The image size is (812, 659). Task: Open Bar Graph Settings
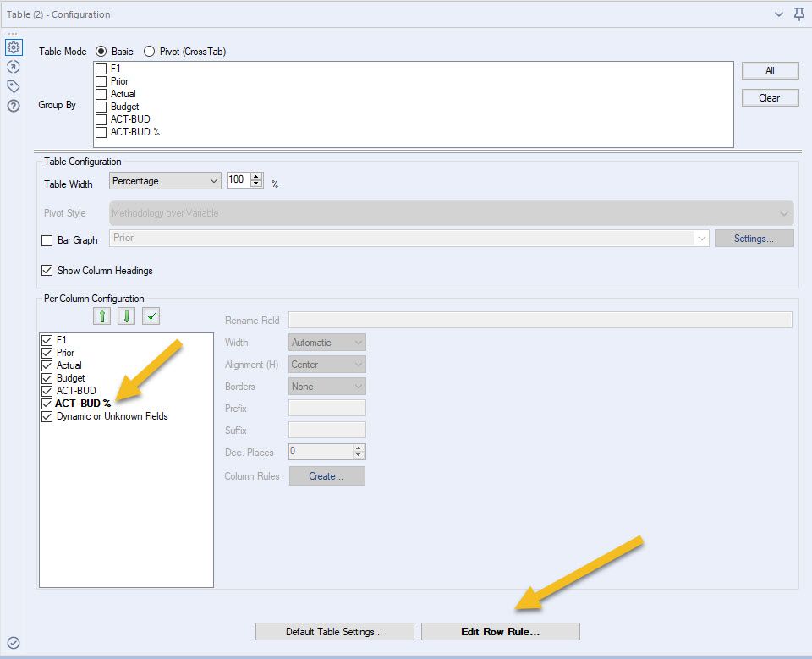754,239
